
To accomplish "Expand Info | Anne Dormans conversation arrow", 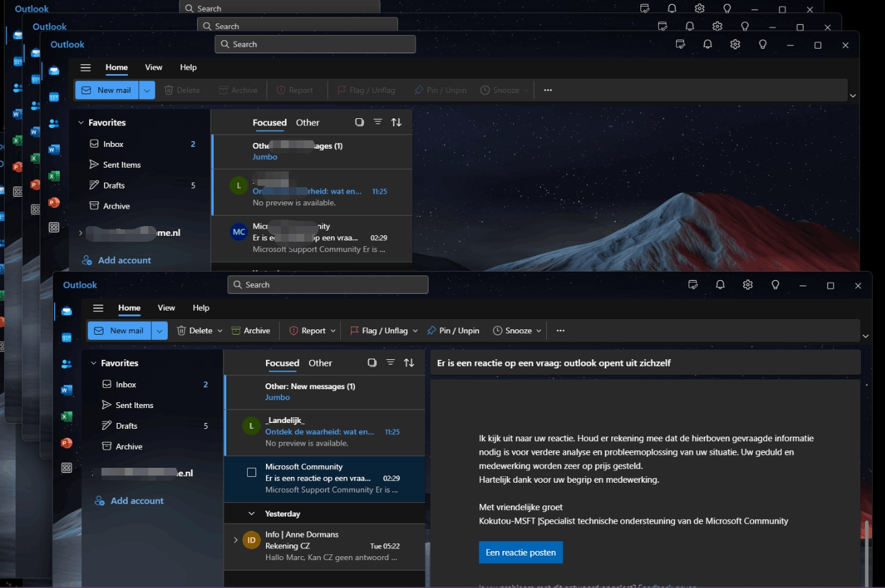I will [x=235, y=539].
